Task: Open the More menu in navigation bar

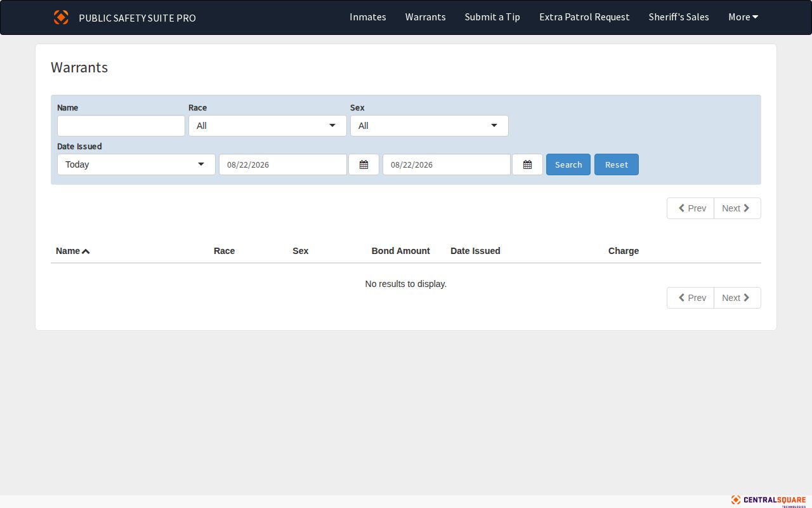Action: [743, 17]
